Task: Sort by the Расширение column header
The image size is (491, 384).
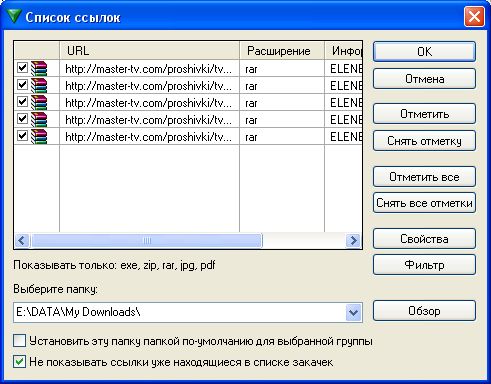Action: (x=282, y=51)
